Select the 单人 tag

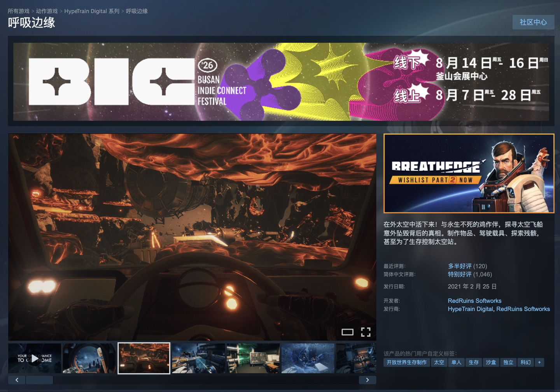[456, 362]
